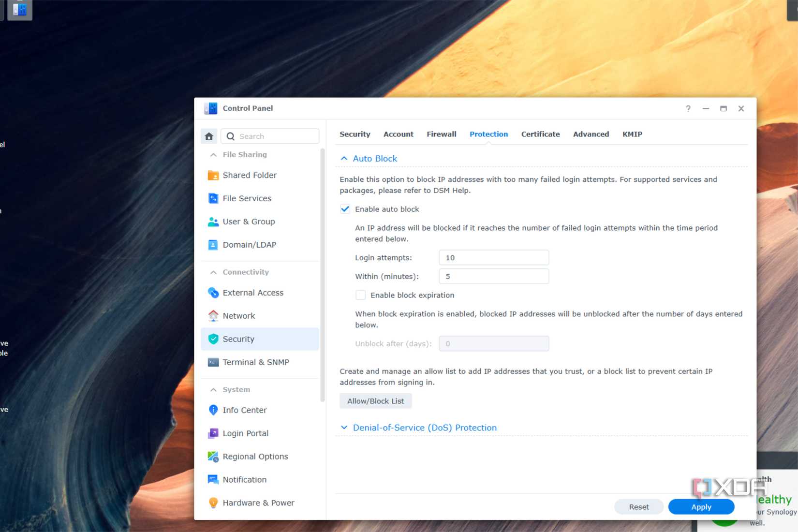Click the help question mark icon
The height and width of the screenshot is (532, 798).
[x=688, y=108]
